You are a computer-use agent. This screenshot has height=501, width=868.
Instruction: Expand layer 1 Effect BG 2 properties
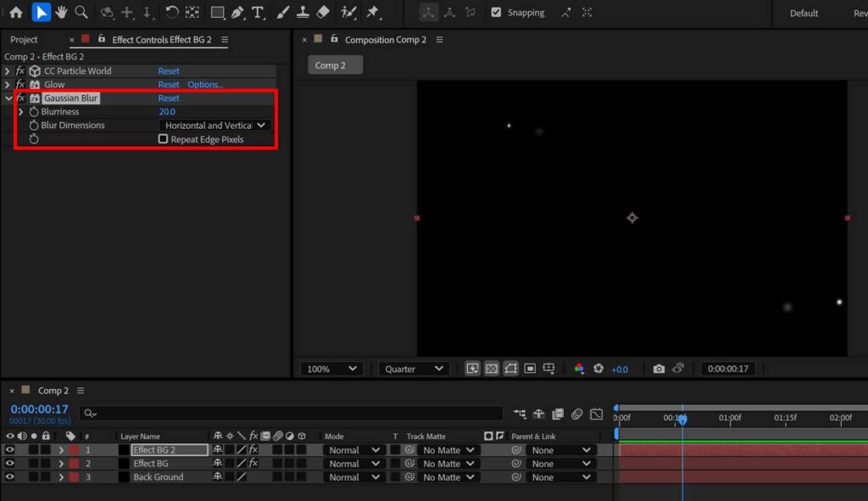(x=61, y=450)
